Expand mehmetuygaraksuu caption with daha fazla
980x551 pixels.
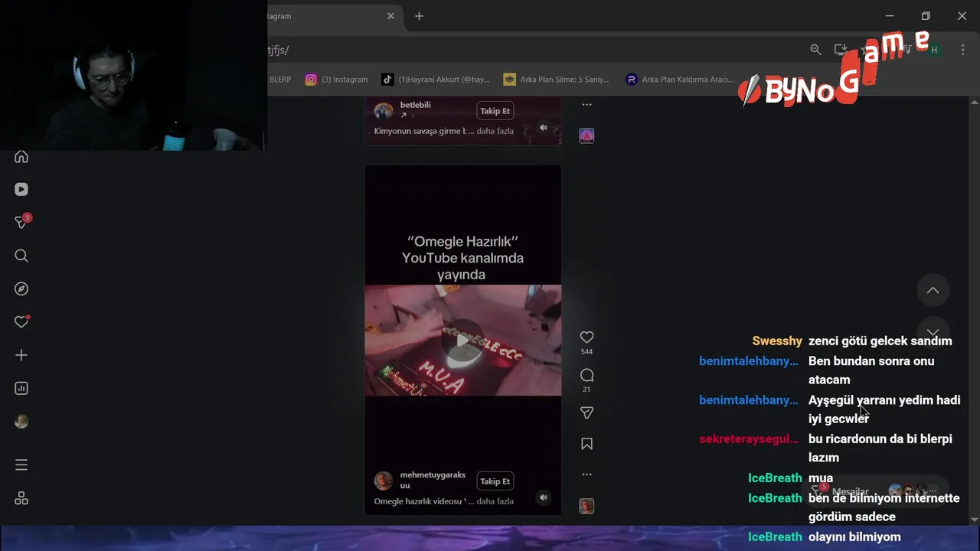495,501
